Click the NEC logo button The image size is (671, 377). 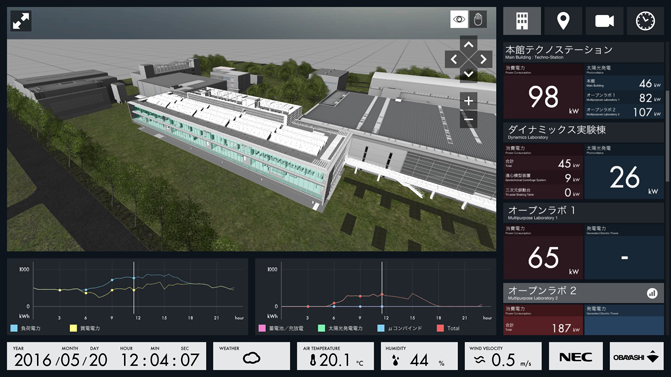pos(576,356)
